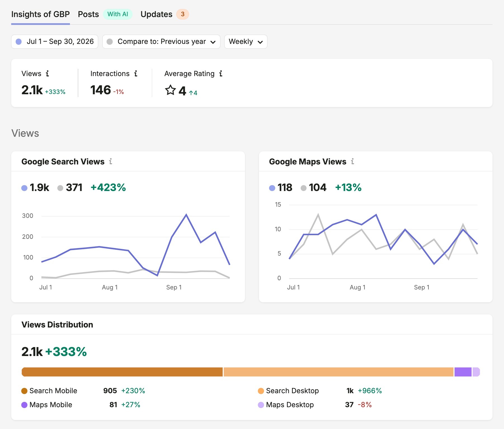Click the Search Mobile segment of distribution bar
Viewport: 504px width, 429px height.
click(x=122, y=372)
